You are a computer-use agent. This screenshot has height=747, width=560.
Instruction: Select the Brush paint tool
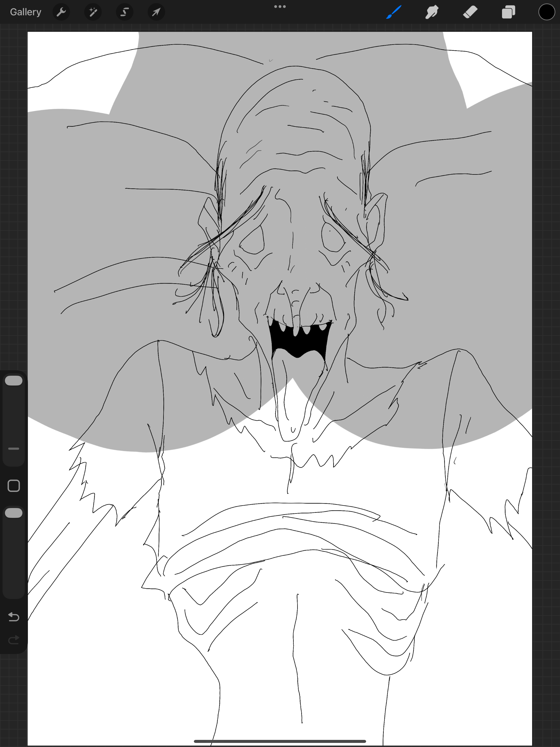pos(394,12)
